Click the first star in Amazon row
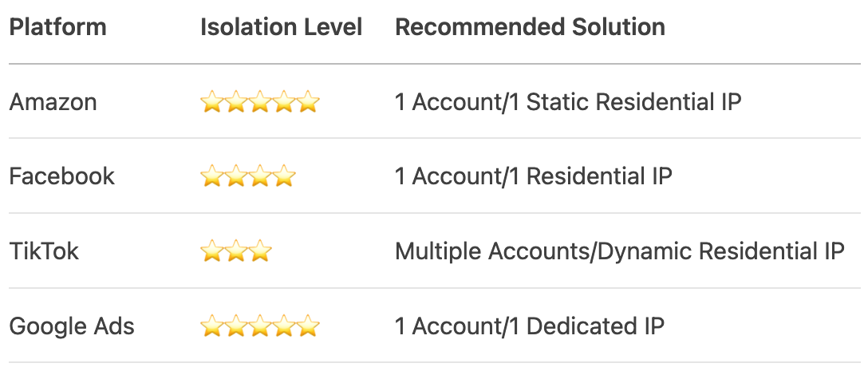 (212, 102)
